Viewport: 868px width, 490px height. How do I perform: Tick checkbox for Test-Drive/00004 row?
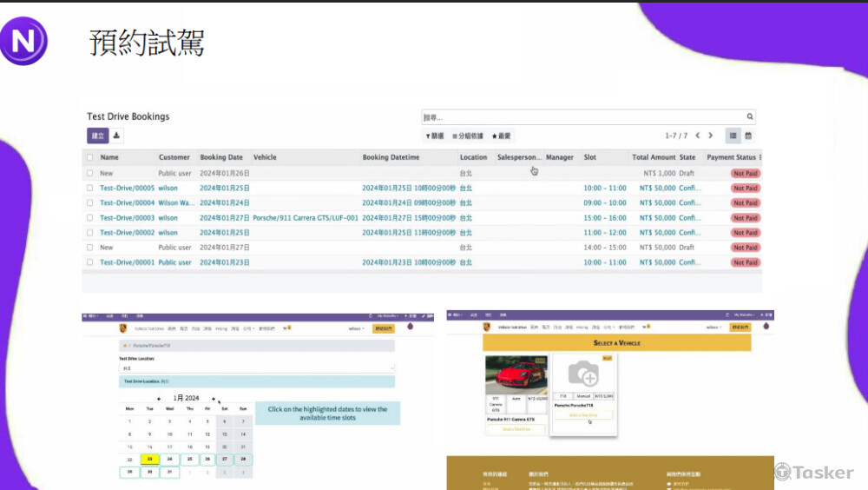[x=89, y=203]
